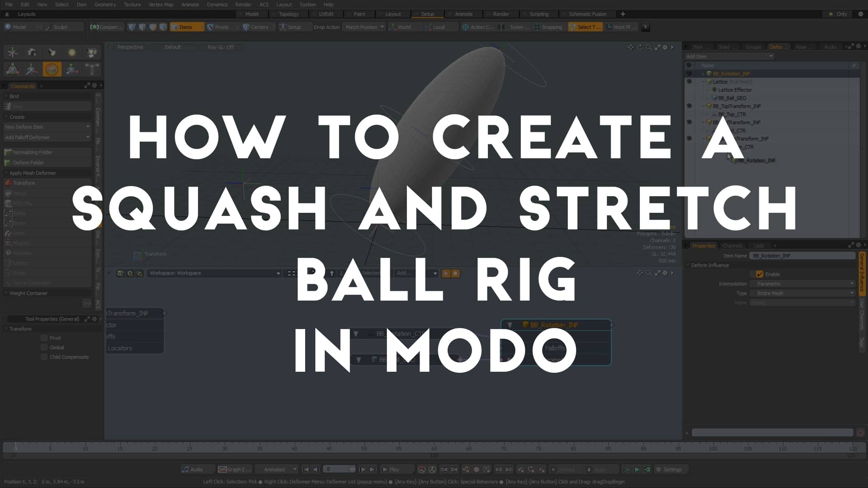The height and width of the screenshot is (488, 868).
Task: Toggle the Enable checkbox under Deform Influence
Action: click(x=759, y=274)
